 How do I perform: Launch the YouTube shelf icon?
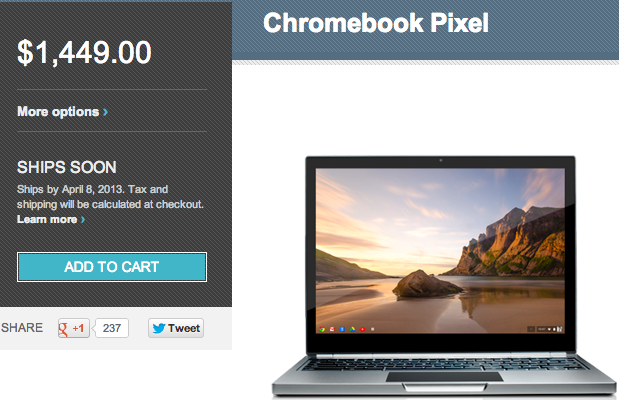tap(362, 329)
